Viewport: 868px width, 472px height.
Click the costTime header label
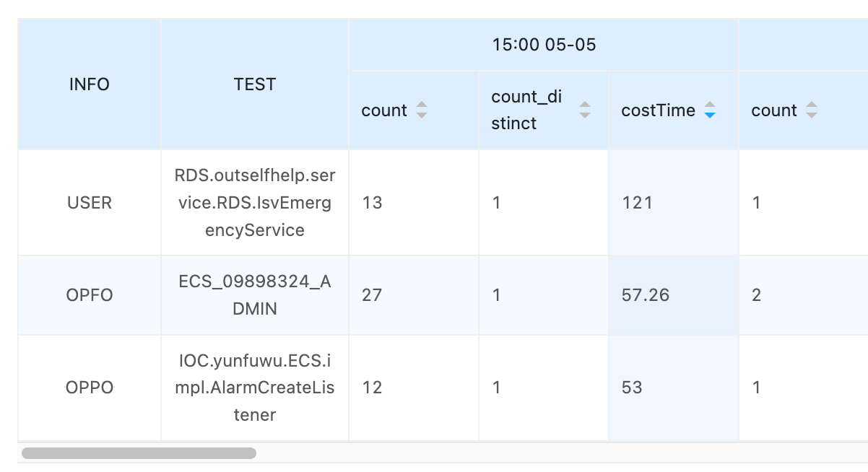click(x=658, y=110)
